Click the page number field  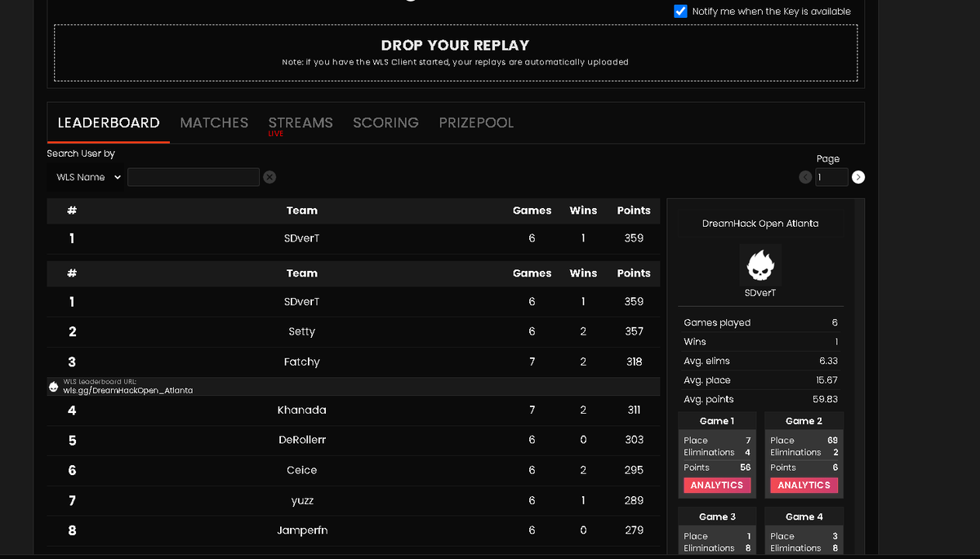click(x=831, y=177)
